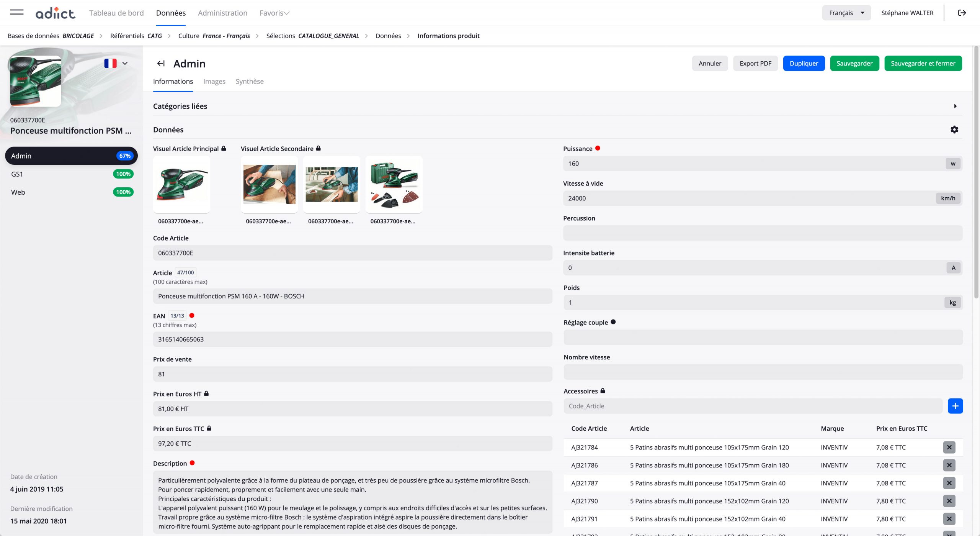Click the Sauvegarder button
This screenshot has height=536, width=980.
coord(854,64)
